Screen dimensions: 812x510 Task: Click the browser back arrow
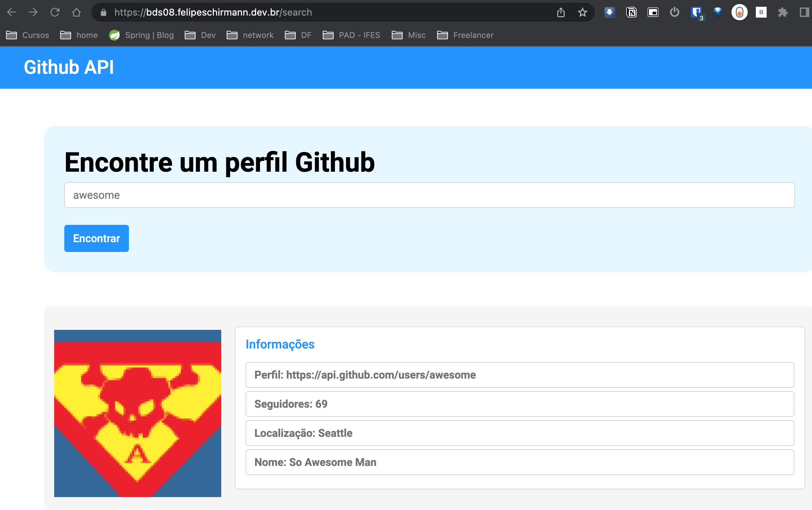click(x=12, y=13)
